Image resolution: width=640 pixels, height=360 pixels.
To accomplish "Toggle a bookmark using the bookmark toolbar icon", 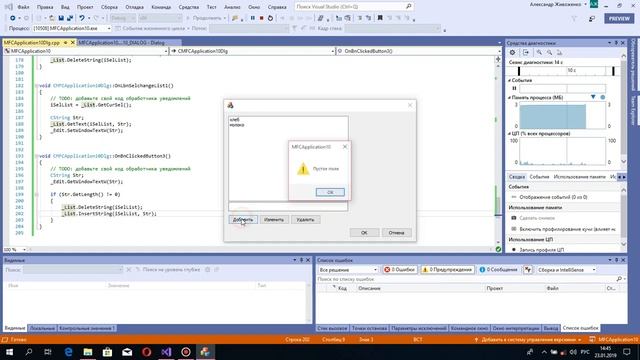I will click(x=380, y=18).
